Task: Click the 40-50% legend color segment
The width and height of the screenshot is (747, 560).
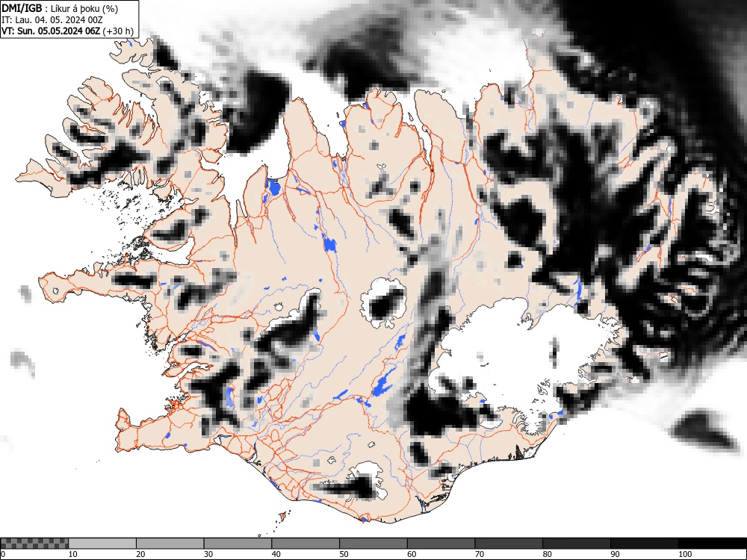Action: (x=306, y=544)
